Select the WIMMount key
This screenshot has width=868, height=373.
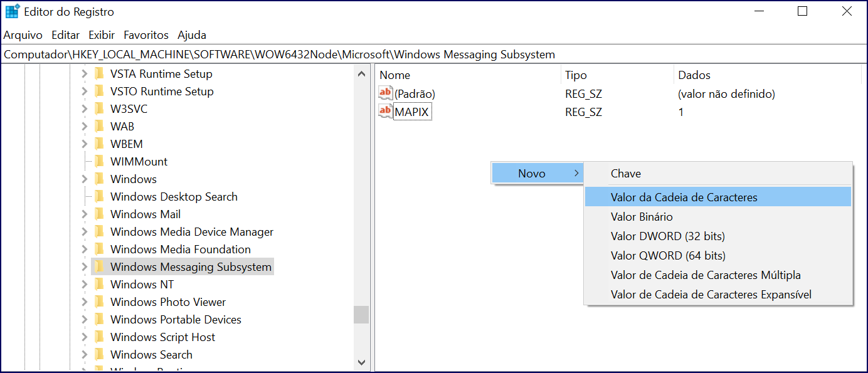pyautogui.click(x=139, y=162)
